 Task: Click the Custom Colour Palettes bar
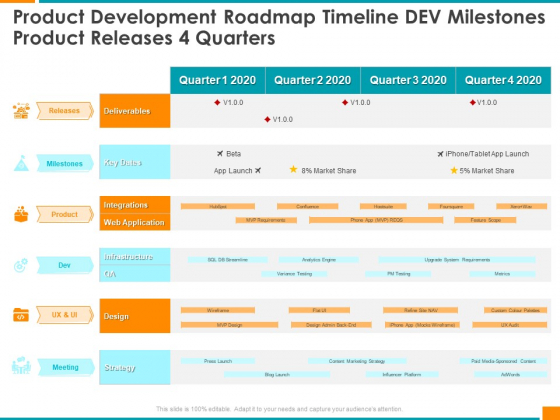coord(515,310)
